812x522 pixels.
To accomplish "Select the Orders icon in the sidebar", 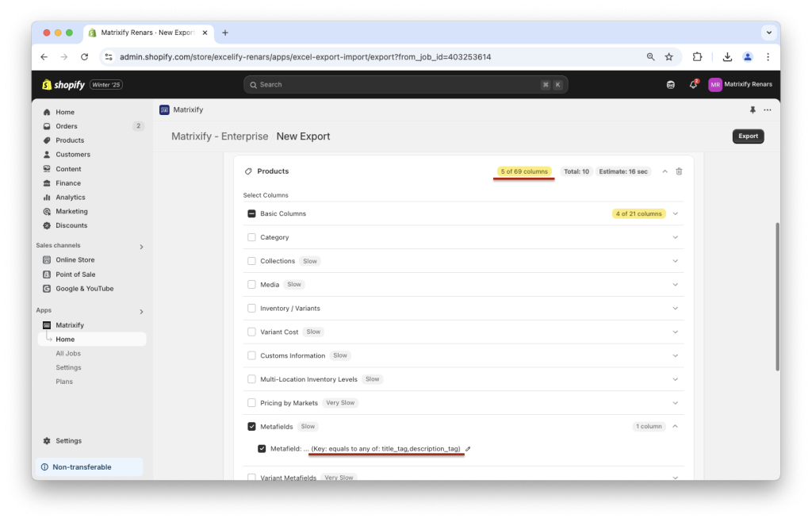I will pyautogui.click(x=47, y=126).
